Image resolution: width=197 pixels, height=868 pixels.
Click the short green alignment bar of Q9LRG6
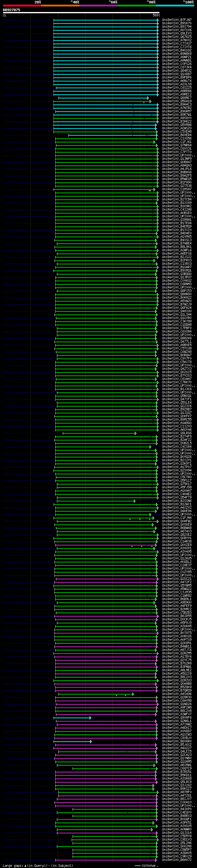[100, 433]
